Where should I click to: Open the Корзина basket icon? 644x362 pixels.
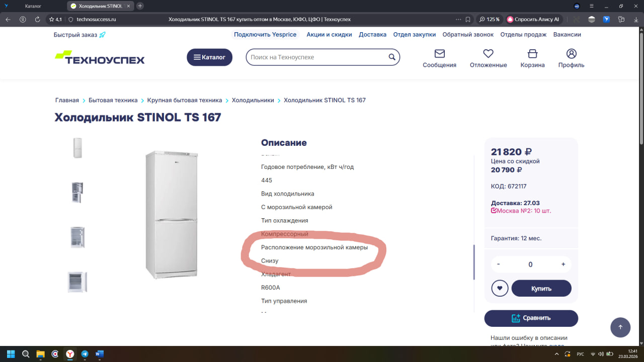(532, 54)
